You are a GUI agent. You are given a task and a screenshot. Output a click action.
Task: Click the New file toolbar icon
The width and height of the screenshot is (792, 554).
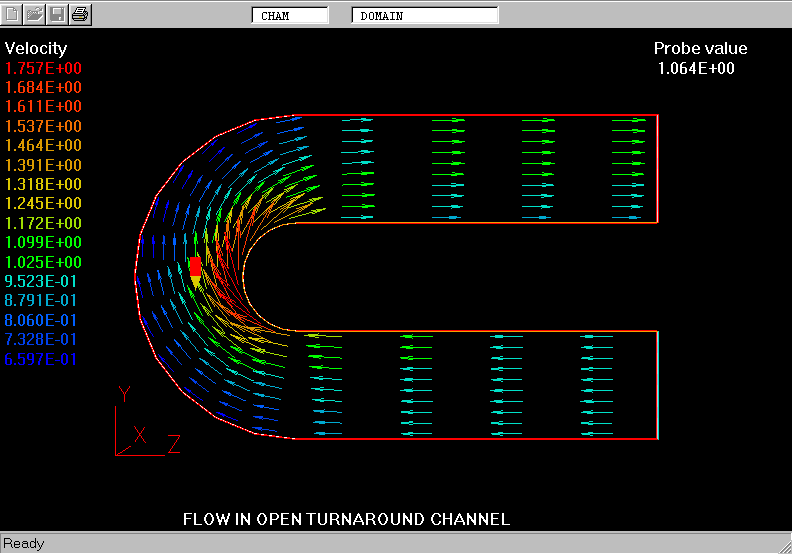(13, 14)
